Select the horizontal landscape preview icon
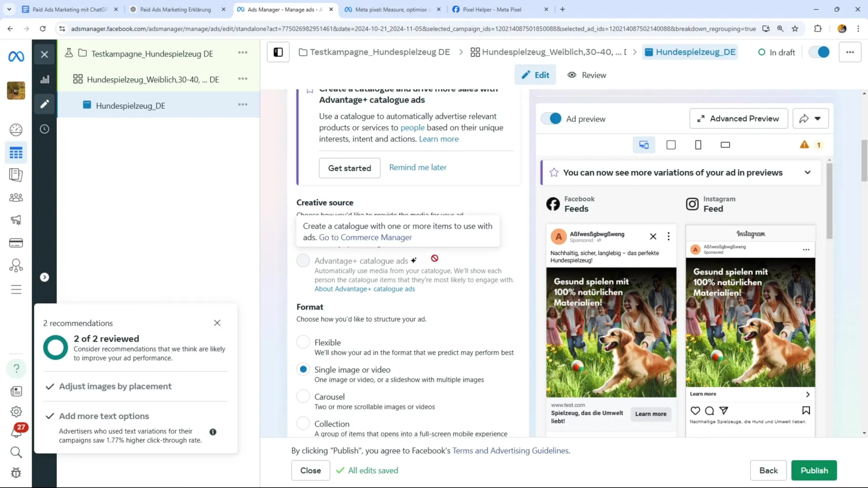 [x=725, y=145]
